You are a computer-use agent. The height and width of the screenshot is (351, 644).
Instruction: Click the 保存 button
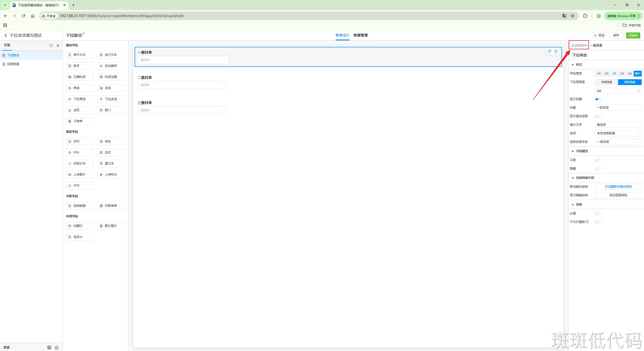616,35
